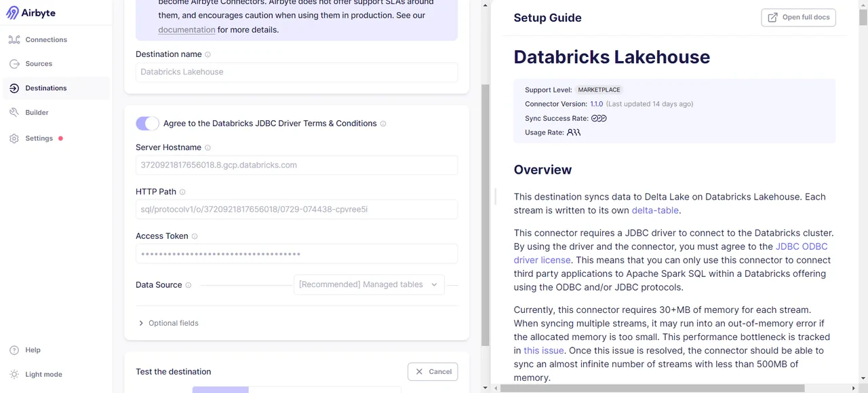Viewport: 868px width, 393px height.
Task: Select Destinations in the sidebar menu
Action: click(15, 88)
